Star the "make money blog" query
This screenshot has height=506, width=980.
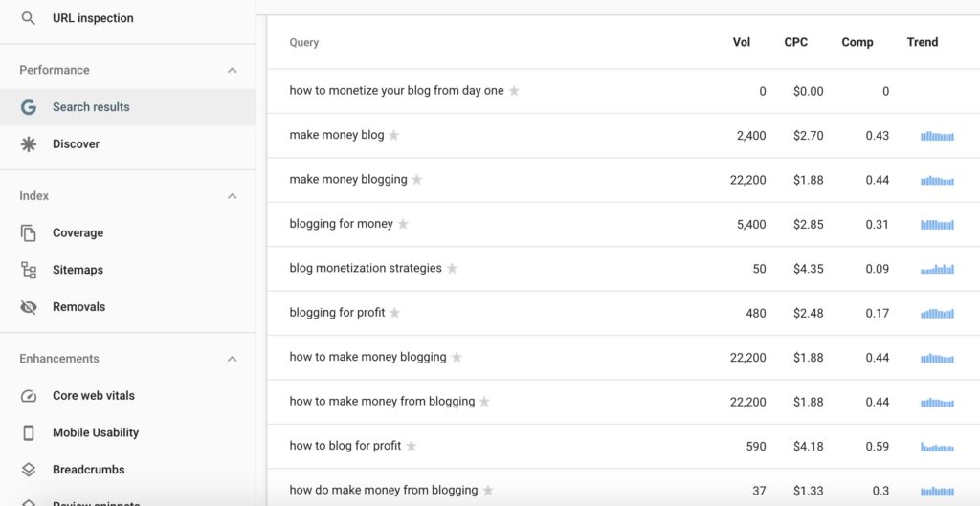tap(393, 136)
